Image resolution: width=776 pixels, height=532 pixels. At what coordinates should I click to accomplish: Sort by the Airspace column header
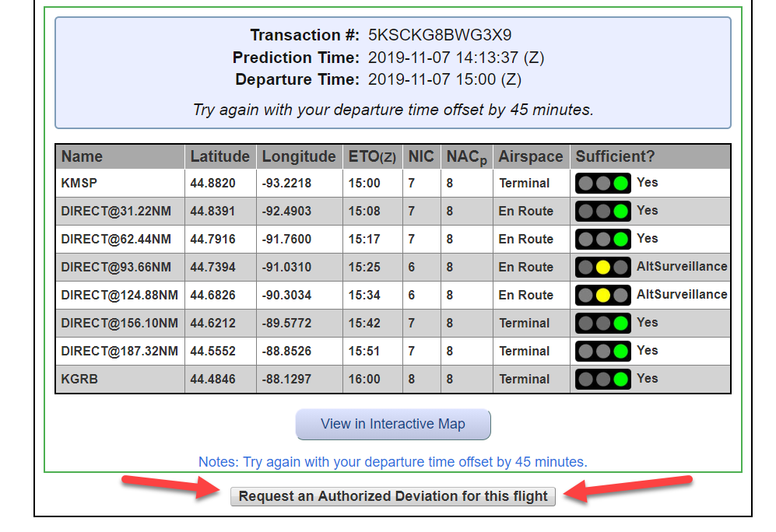pos(530,156)
